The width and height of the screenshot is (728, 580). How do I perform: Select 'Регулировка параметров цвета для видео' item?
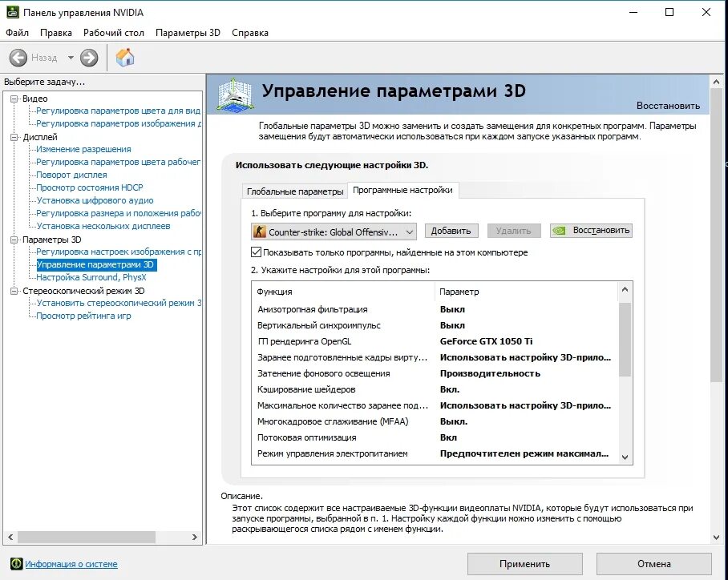[x=118, y=111]
